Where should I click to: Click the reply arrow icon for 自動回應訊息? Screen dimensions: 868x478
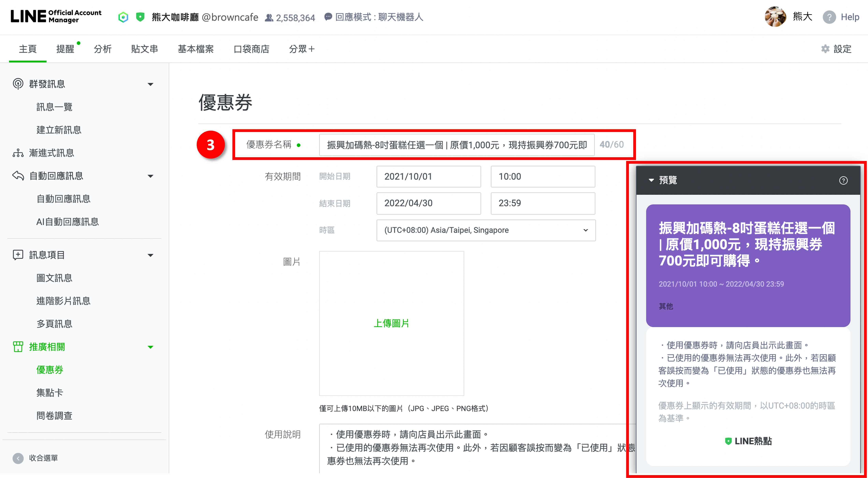point(18,176)
